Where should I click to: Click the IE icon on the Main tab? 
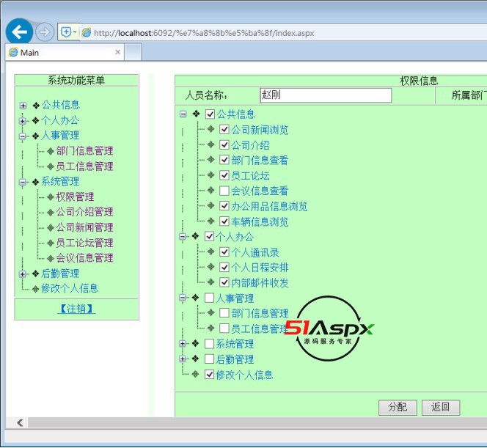pyautogui.click(x=12, y=53)
